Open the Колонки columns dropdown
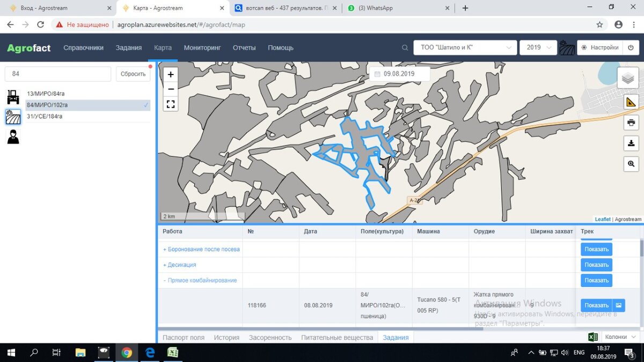The height and width of the screenshot is (362, 644). click(x=620, y=337)
